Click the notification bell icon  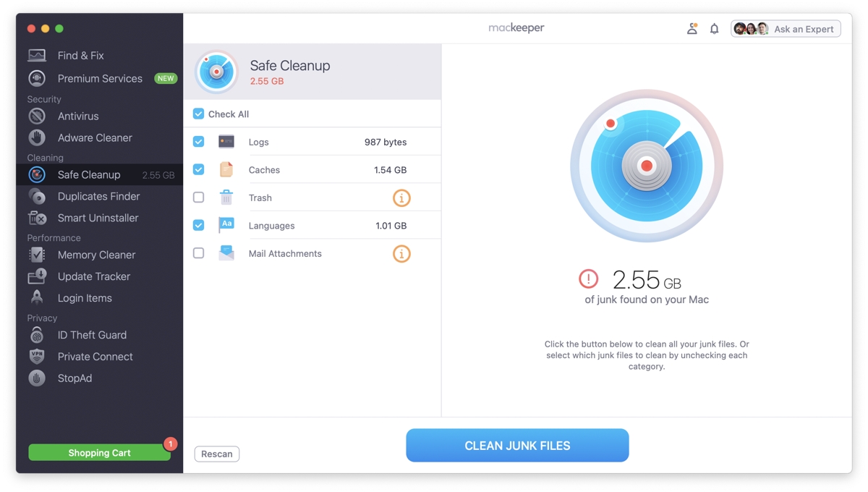714,28
